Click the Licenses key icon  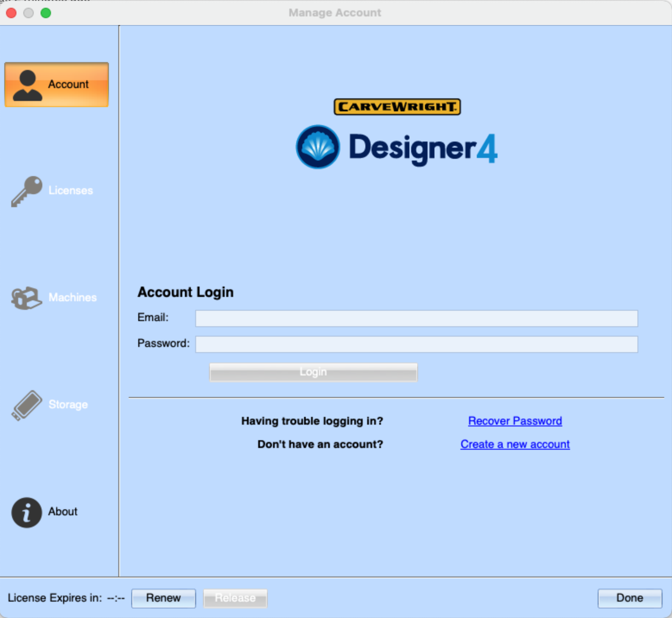coord(27,191)
